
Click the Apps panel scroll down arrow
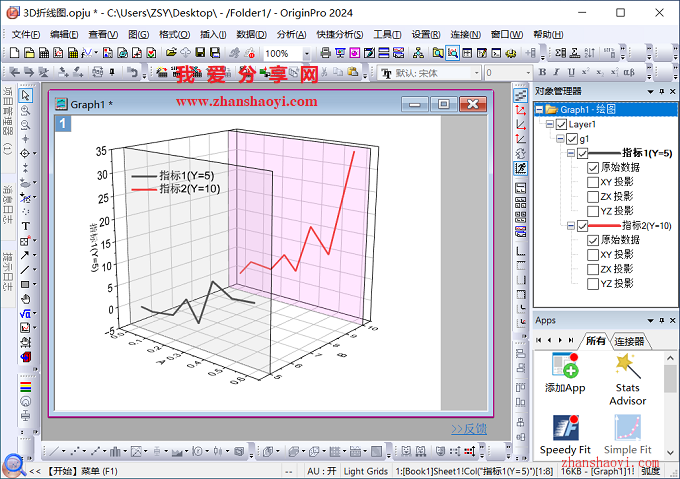[x=670, y=453]
